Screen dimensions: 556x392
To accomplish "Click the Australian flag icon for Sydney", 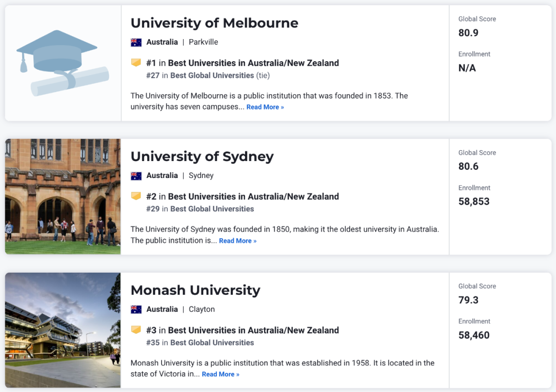I will [x=136, y=176].
